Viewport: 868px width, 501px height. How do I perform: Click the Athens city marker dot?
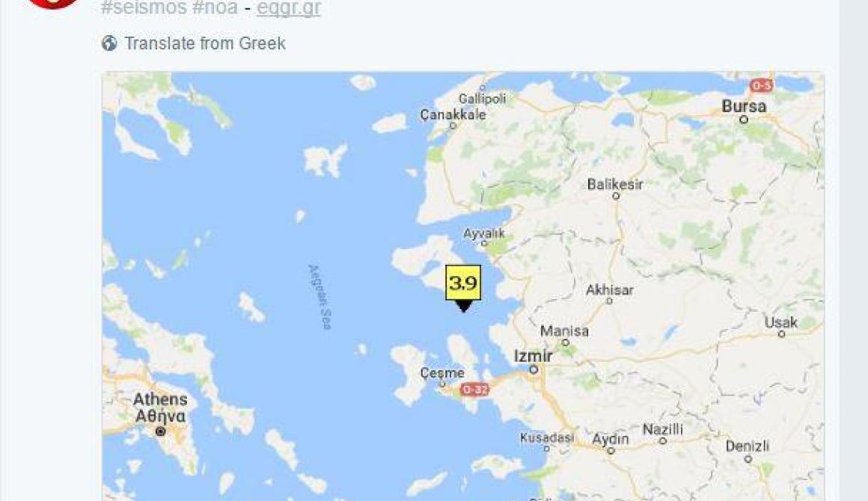[161, 431]
